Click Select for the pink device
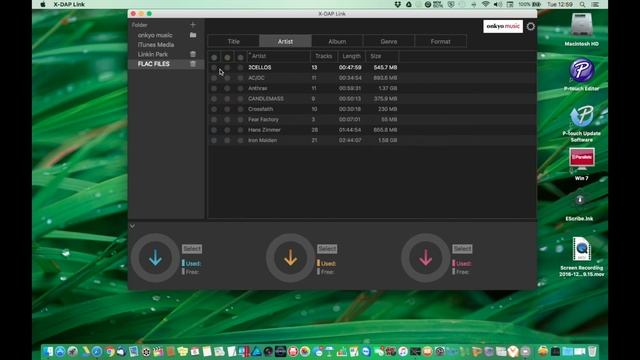The height and width of the screenshot is (360, 640). pyautogui.click(x=462, y=249)
